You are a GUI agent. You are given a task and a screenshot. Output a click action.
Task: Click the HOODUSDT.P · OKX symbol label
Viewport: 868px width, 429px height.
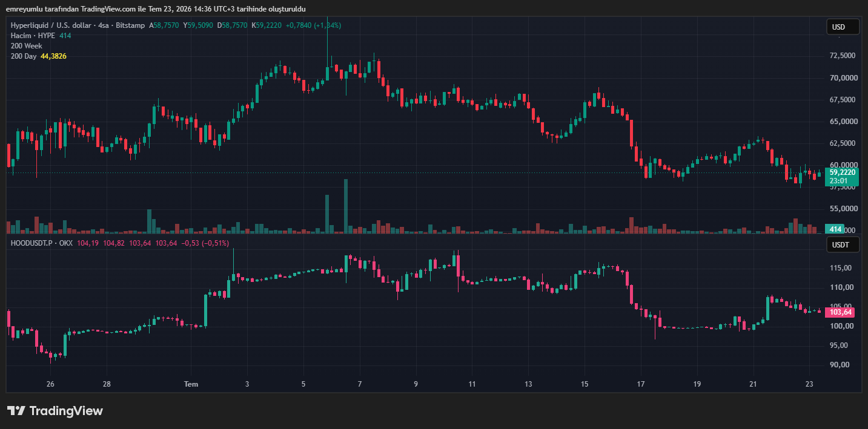(x=42, y=243)
